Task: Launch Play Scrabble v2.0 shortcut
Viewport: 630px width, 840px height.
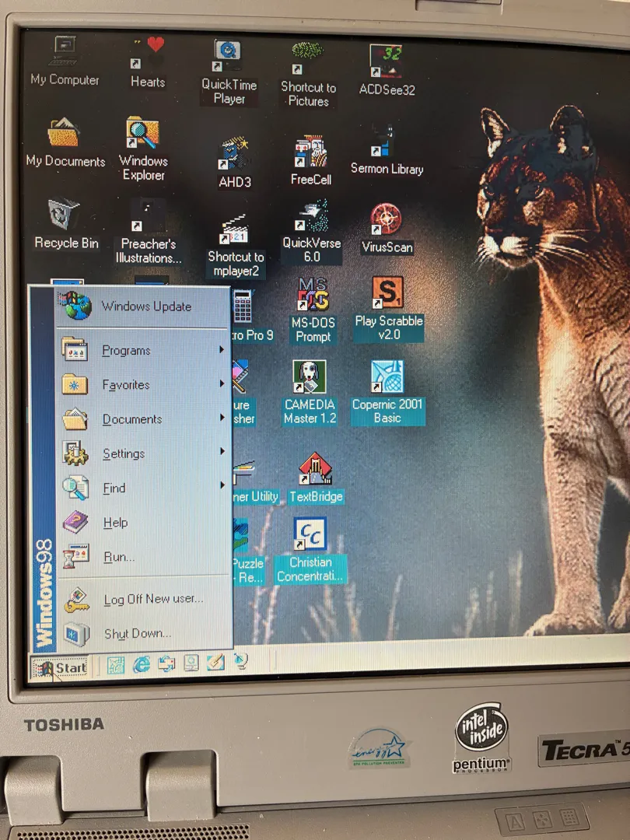Action: click(388, 294)
